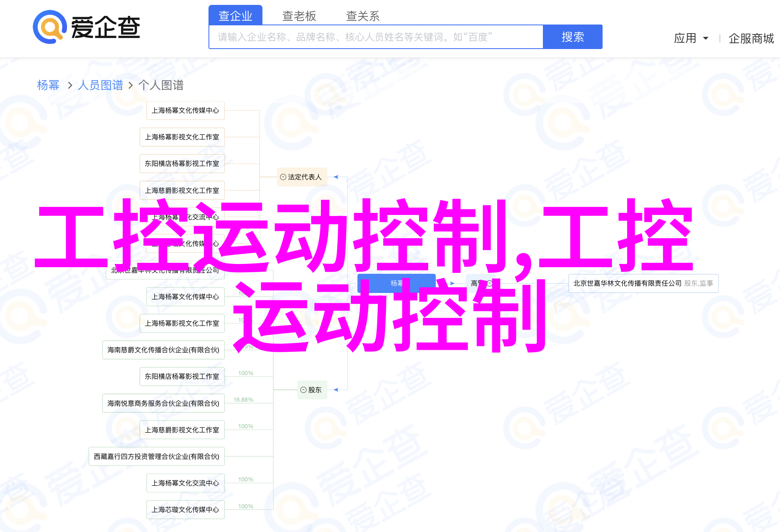The height and width of the screenshot is (532, 780).
Task: Open 上海杨幂影视文化工作室 node in 股东 branch
Action: (182, 323)
